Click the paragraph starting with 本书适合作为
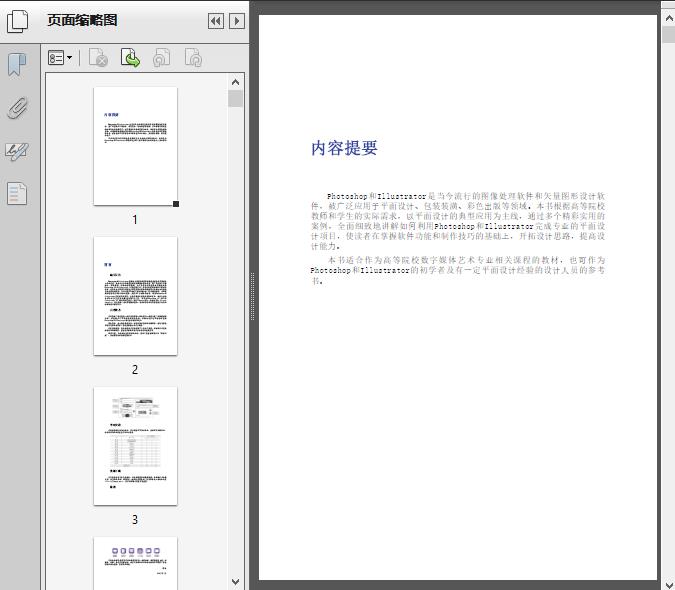The height and width of the screenshot is (590, 675). pos(458,270)
